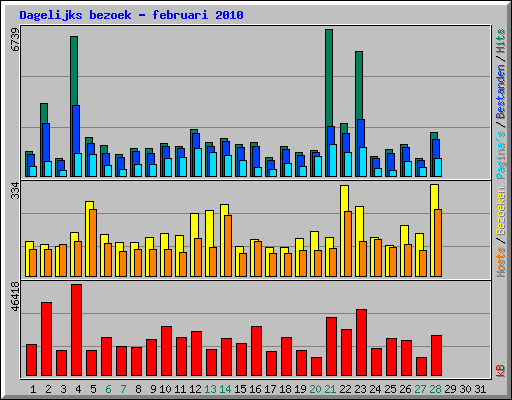The height and width of the screenshot is (400, 512).
Task: Click the tallest red KB bar for day 4
Action: pyautogui.click(x=76, y=330)
